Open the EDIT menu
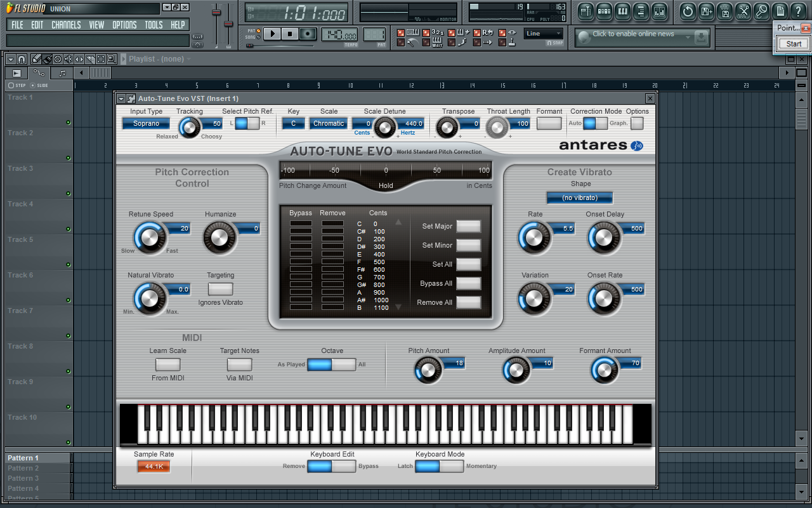Screen dimensions: 812x508 pos(37,25)
